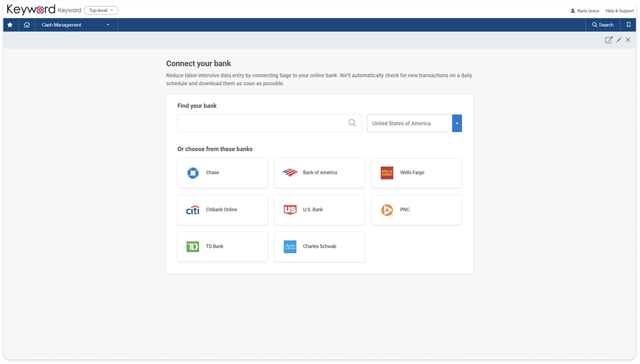The height and width of the screenshot is (364, 640).
Task: Pick the Wells Fargo bank tile
Action: coord(417,173)
